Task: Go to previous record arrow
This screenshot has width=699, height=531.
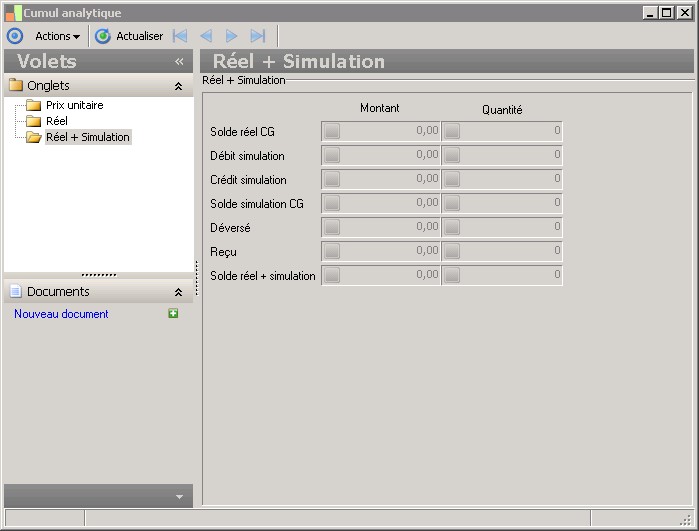Action: point(206,36)
